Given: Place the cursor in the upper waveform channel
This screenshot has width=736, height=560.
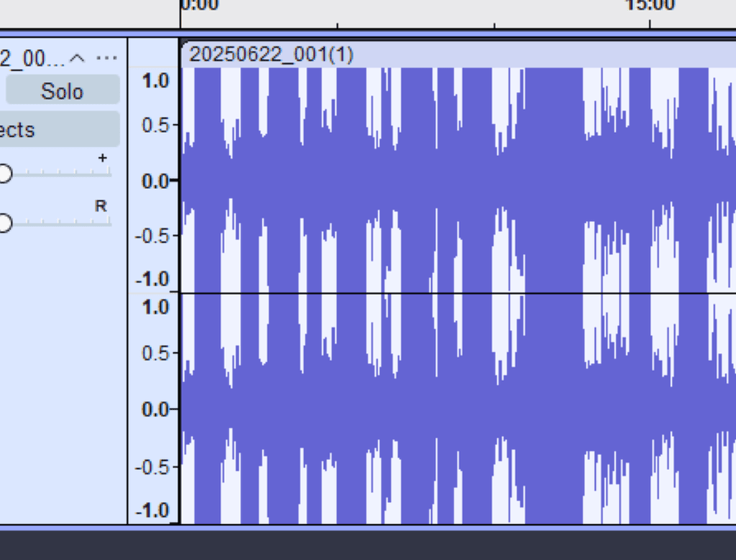Looking at the screenshot, I should (x=431, y=180).
